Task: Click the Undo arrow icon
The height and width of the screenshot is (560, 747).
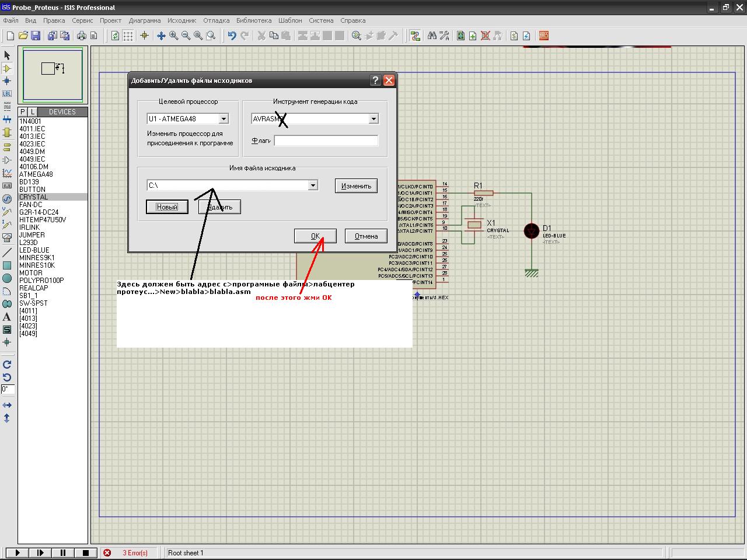Action: (x=232, y=36)
